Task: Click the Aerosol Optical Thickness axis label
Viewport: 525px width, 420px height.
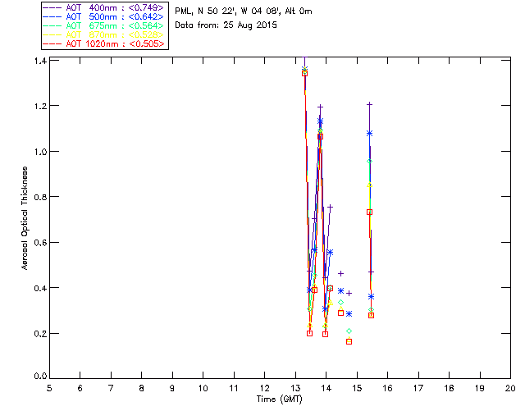Action: 25,218
